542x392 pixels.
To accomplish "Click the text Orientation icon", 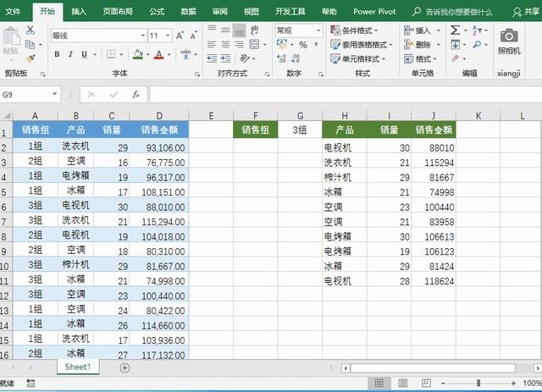I will pos(245,58).
